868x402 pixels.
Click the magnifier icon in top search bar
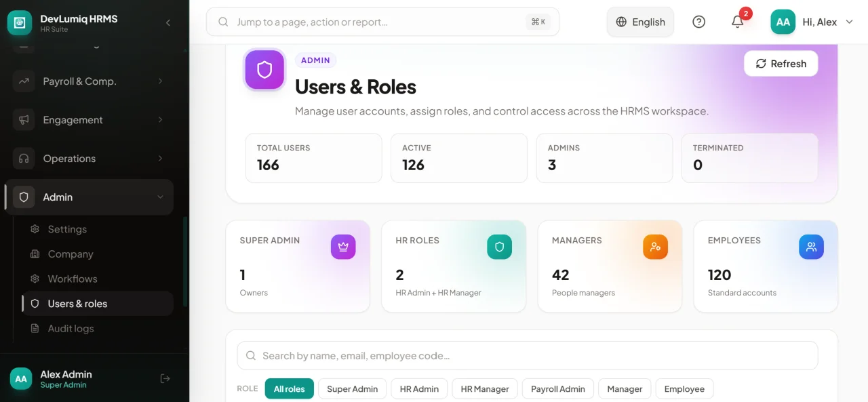tap(223, 22)
